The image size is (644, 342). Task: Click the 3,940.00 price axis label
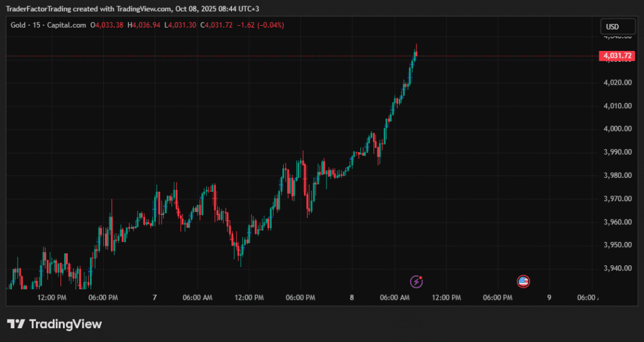pyautogui.click(x=616, y=268)
